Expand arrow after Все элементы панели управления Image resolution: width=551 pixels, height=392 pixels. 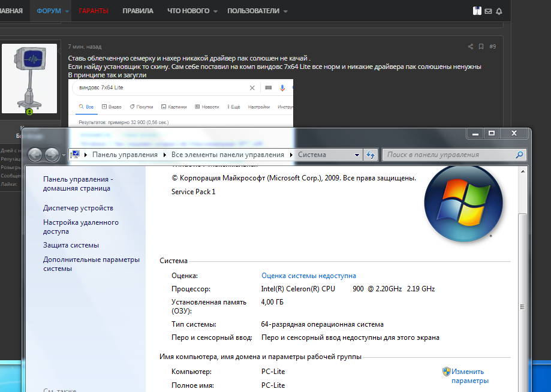(291, 155)
